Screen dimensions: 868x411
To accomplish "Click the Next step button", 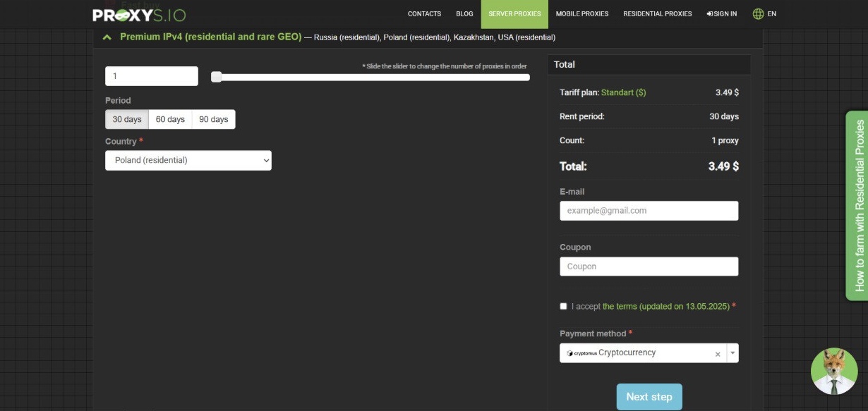I will [x=649, y=397].
